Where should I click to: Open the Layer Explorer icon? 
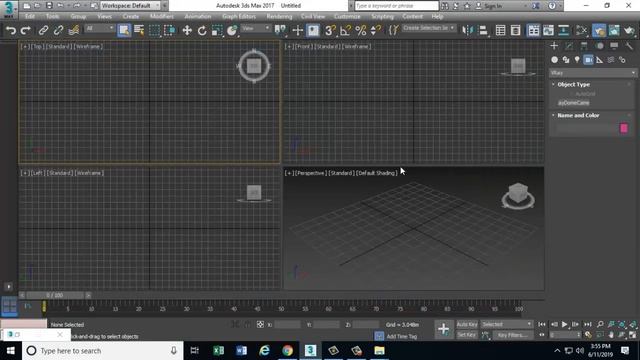(x=516, y=30)
